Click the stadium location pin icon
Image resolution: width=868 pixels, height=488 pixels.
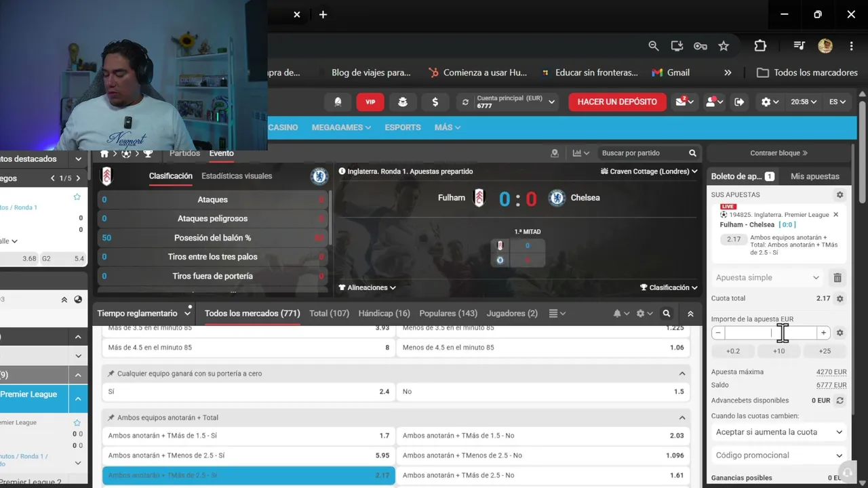(555, 153)
